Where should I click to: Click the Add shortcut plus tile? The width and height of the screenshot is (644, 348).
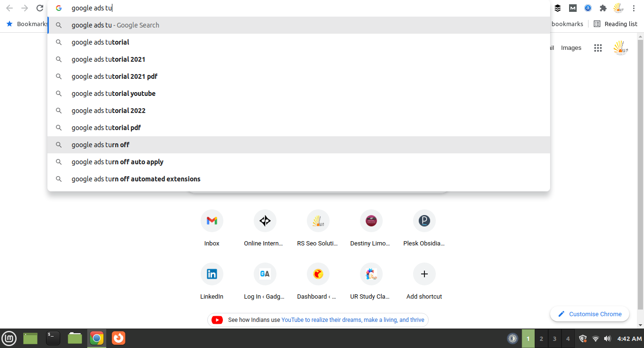pos(424,282)
